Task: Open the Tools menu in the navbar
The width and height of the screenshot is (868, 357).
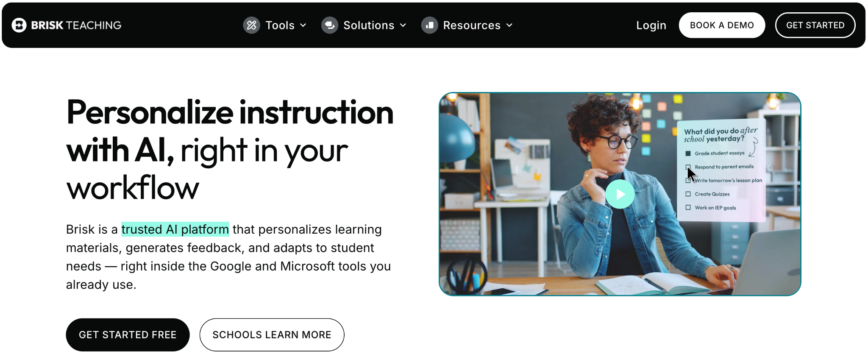Action: coord(280,25)
